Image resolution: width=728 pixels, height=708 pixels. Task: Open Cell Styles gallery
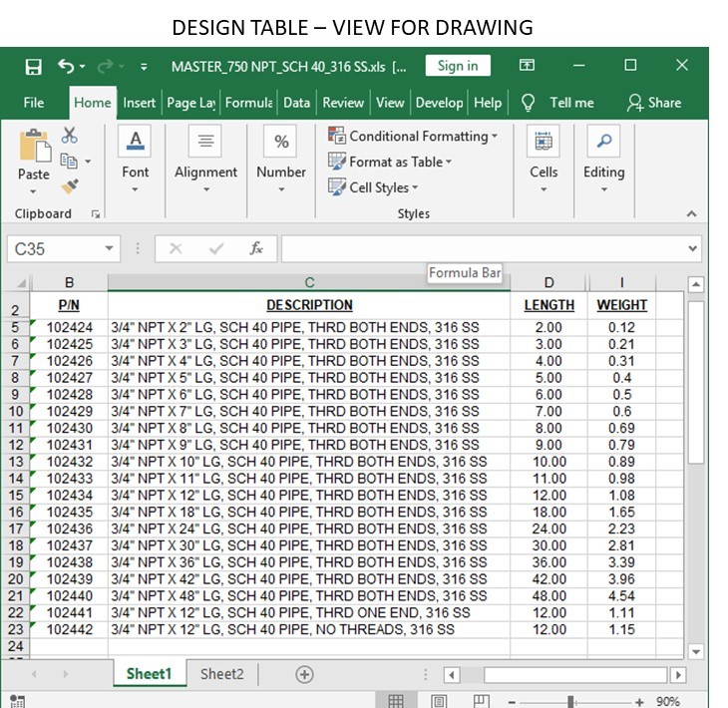coord(373,187)
